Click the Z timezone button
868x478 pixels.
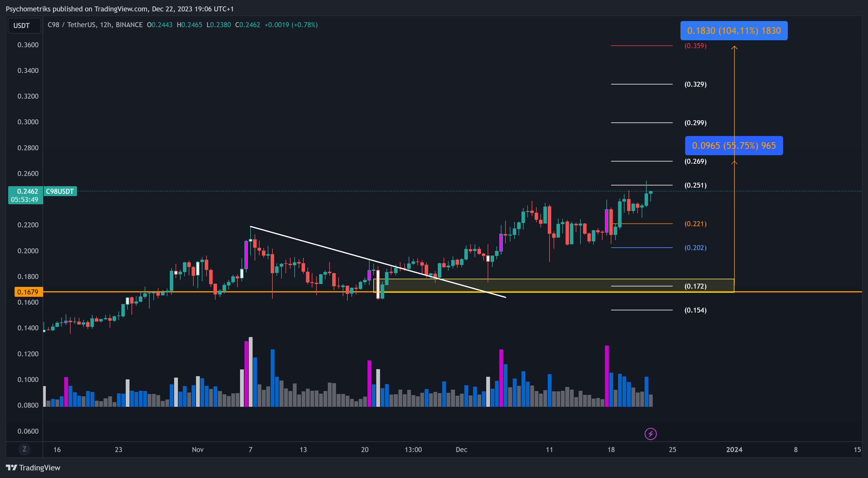pyautogui.click(x=24, y=449)
